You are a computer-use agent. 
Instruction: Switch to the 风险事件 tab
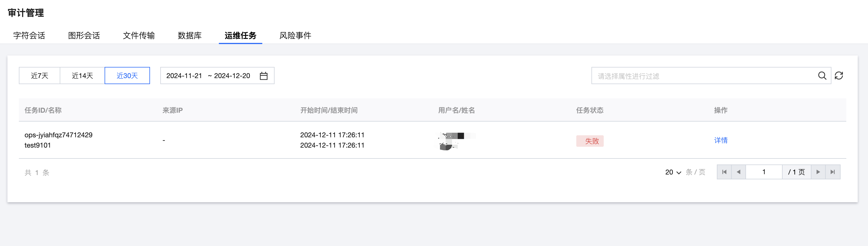point(295,35)
